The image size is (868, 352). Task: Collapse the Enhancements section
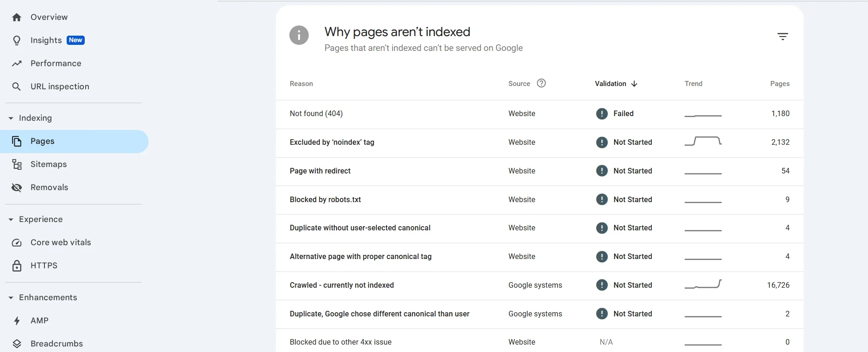click(x=11, y=298)
